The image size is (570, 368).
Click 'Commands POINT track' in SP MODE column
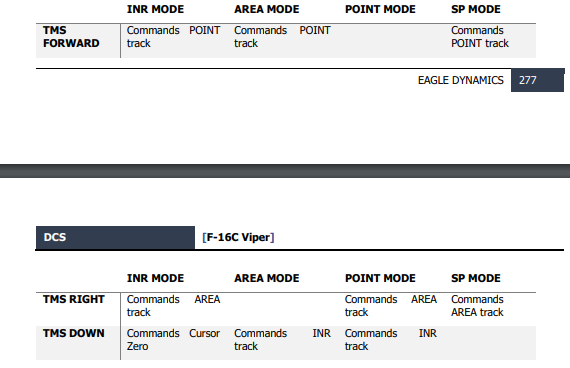tap(480, 37)
